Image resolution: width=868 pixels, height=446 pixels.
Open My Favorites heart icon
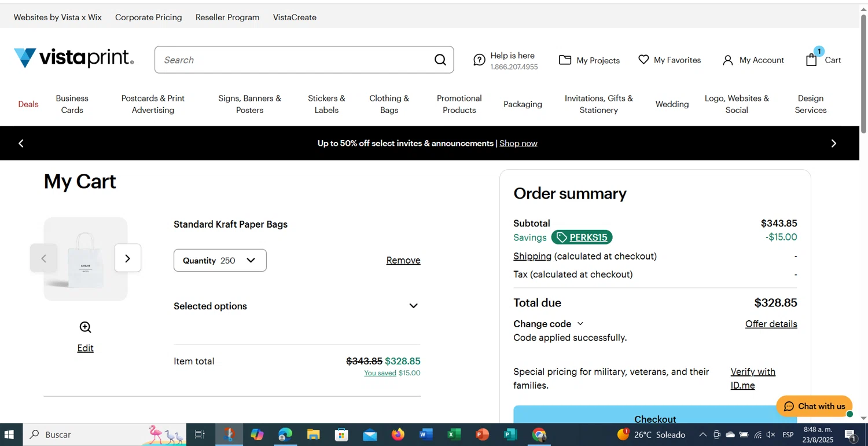[x=643, y=60]
